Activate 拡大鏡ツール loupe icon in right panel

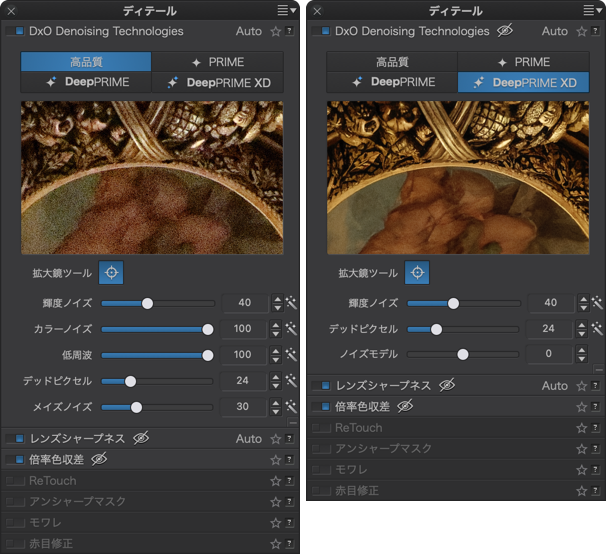click(417, 273)
